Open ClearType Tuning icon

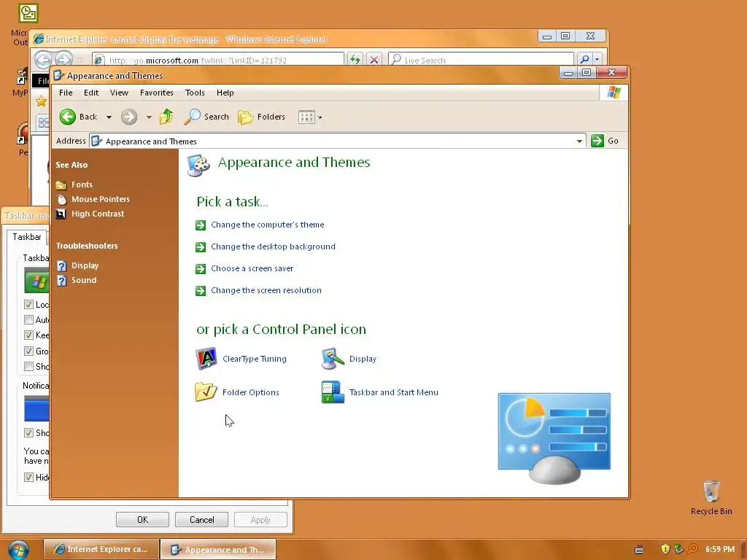pyautogui.click(x=206, y=359)
